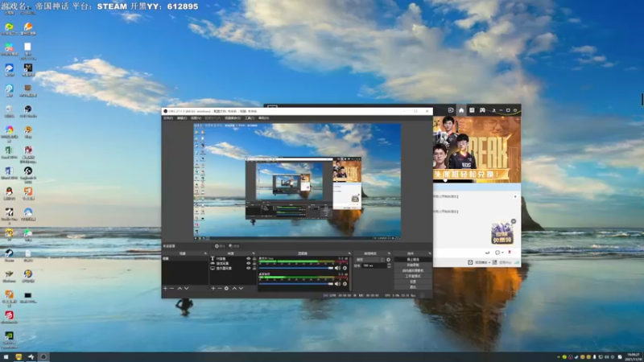This screenshot has height=362, width=644.
Task: Move the scene down in Scenes panel
Action: click(187, 289)
